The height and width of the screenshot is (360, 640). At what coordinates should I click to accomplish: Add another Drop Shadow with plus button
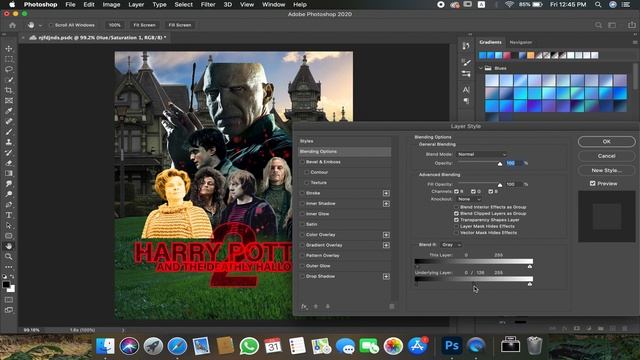click(386, 276)
